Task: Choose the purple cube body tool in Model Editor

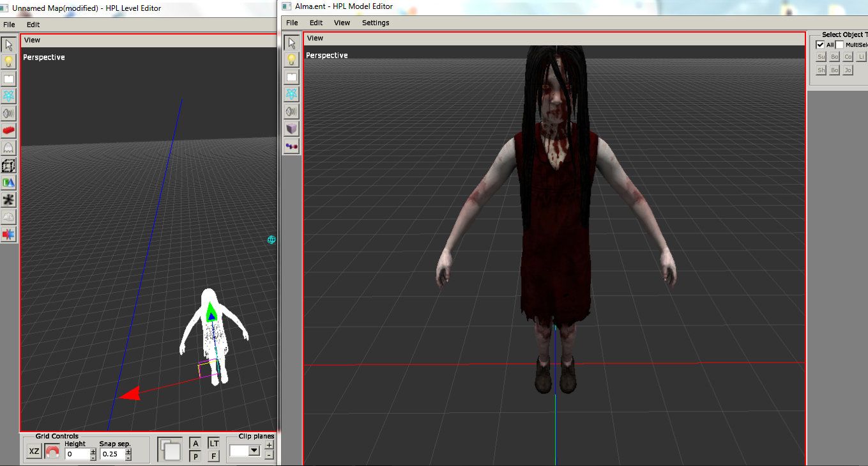Action: click(291, 128)
